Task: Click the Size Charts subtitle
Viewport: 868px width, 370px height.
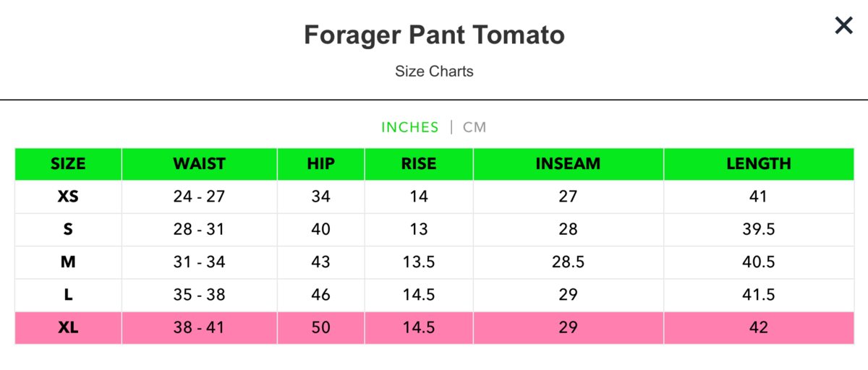Action: 434,72
